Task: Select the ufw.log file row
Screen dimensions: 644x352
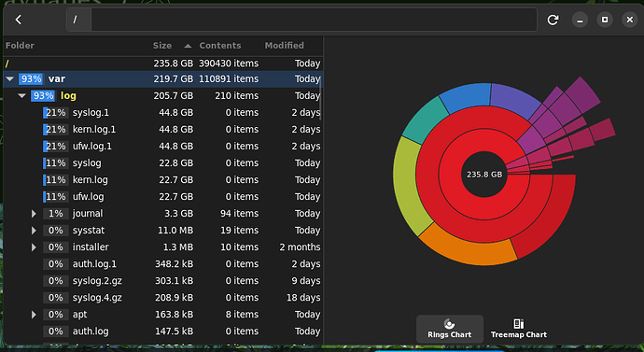Action: point(162,197)
